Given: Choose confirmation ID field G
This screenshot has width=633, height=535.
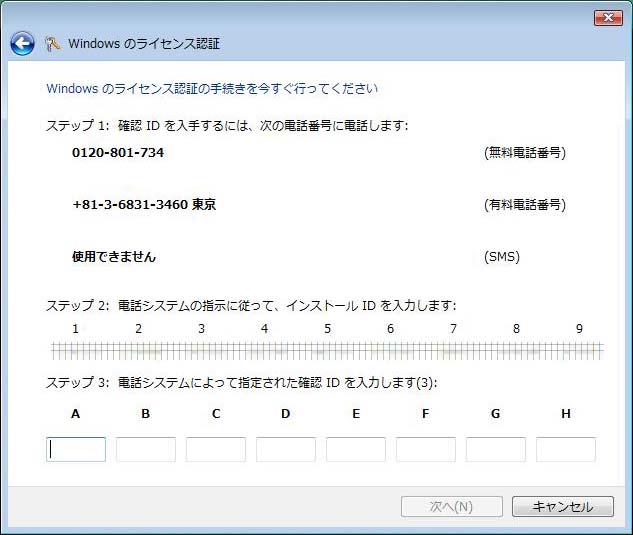Looking at the screenshot, I should tap(496, 449).
